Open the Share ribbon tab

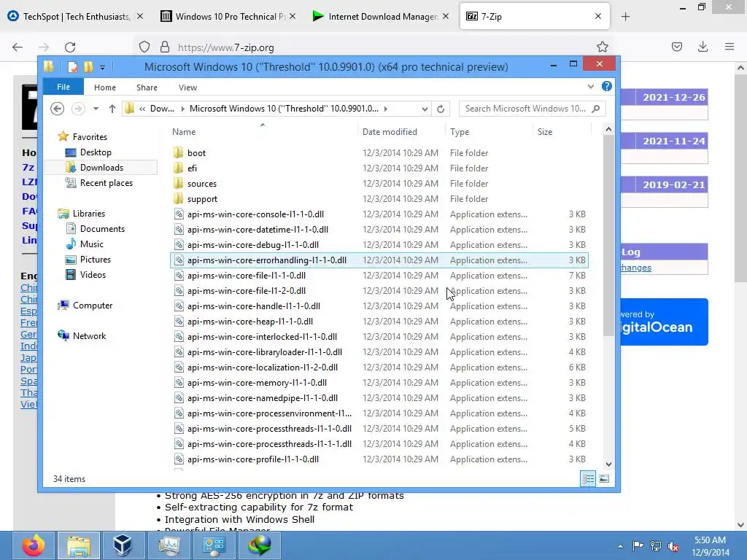147,87
